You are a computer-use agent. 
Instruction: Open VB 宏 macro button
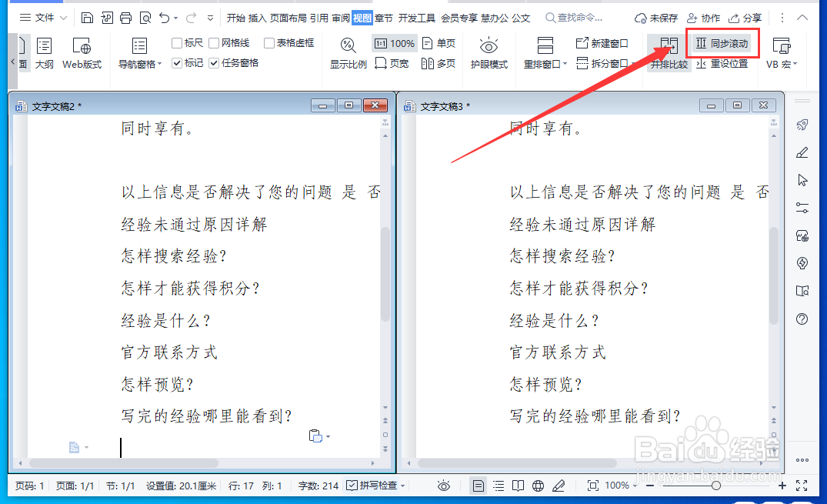click(781, 53)
